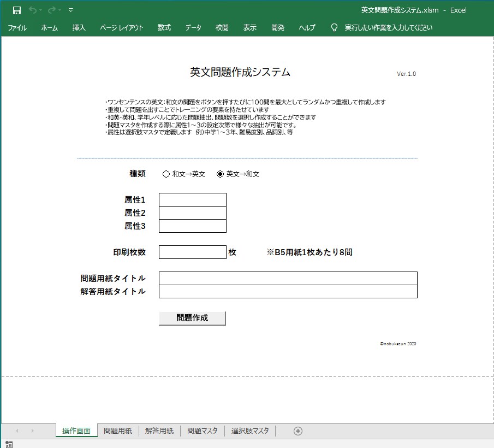Click the 印刷枚数 input cell
This screenshot has width=494, height=448.
[193, 252]
